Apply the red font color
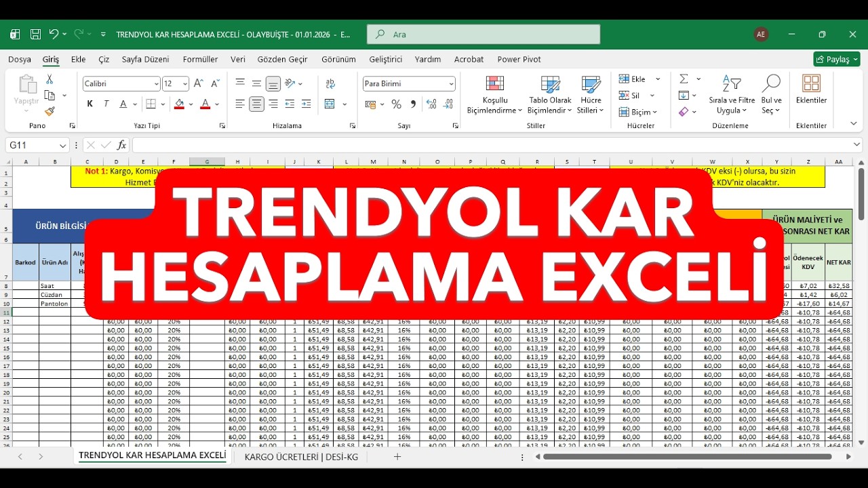Image resolution: width=868 pixels, height=488 pixels. [x=205, y=104]
